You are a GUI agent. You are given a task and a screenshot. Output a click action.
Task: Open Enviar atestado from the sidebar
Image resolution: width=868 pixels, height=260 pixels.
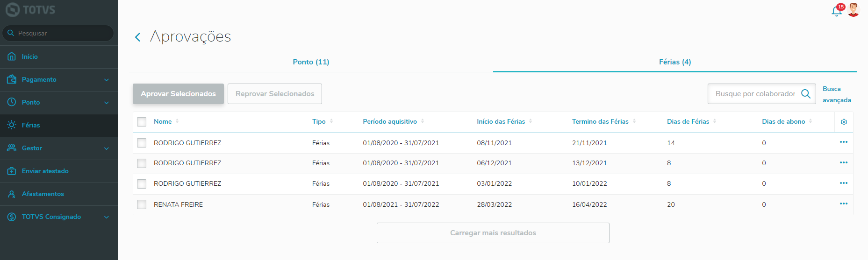point(45,171)
